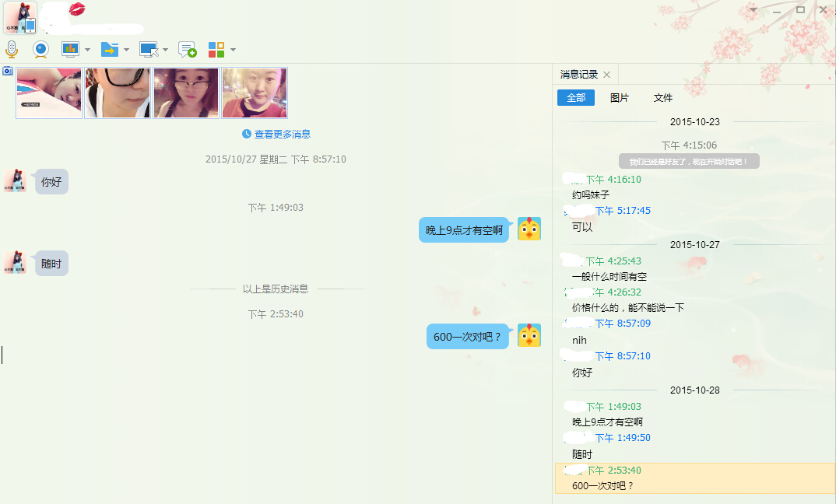The image size is (836, 504).
Task: Click 查看更多消息 to load more messages
Action: (x=276, y=134)
